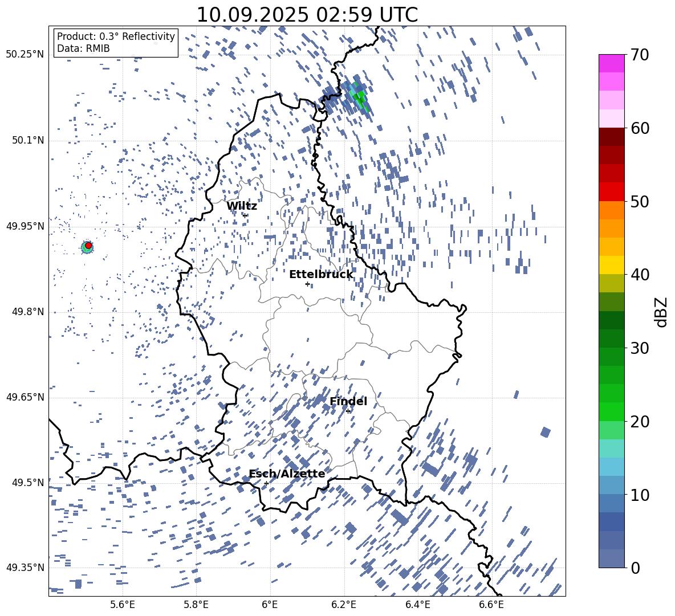Click the magenta colorbar segment near 70 dBZ

click(x=611, y=63)
